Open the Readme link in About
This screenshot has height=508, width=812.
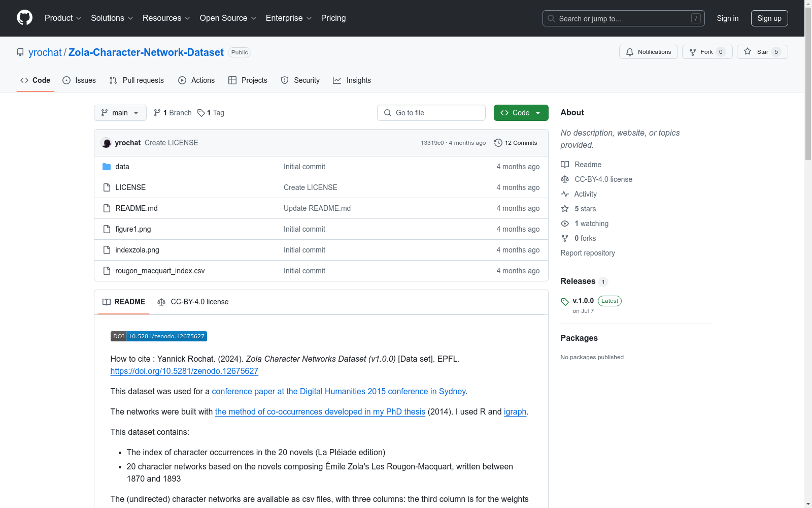581,165
